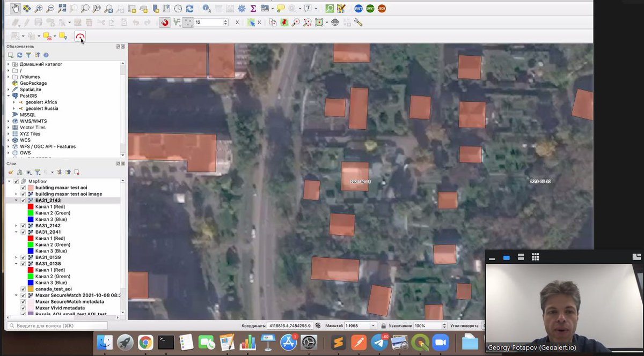Click the blue Канал 3 swatch under BA31_0138
Image resolution: width=644 pixels, height=356 pixels.
[x=31, y=283]
